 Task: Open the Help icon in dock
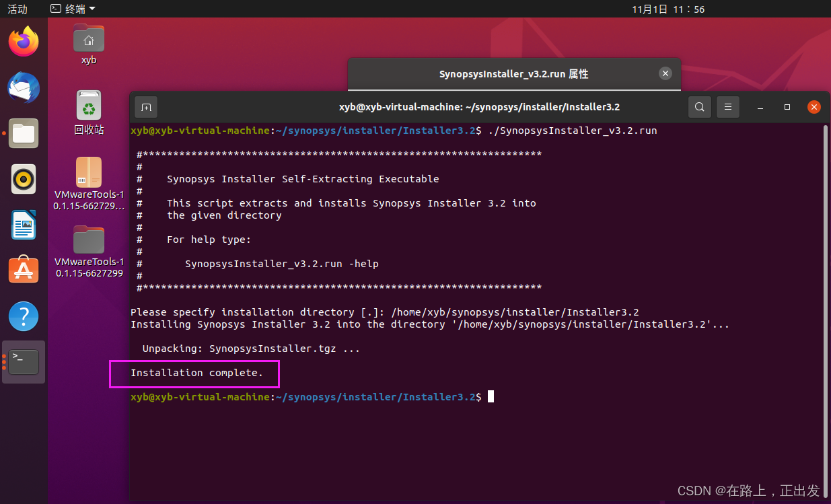point(24,316)
